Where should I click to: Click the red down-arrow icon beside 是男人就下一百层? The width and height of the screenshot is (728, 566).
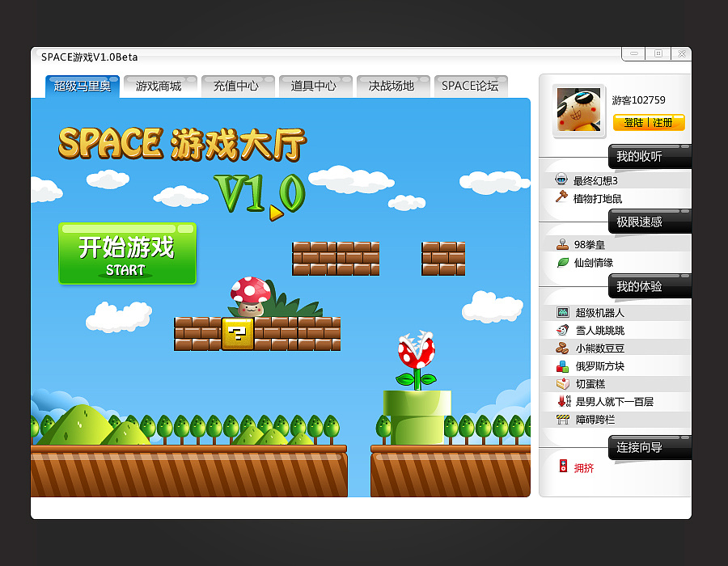[564, 401]
